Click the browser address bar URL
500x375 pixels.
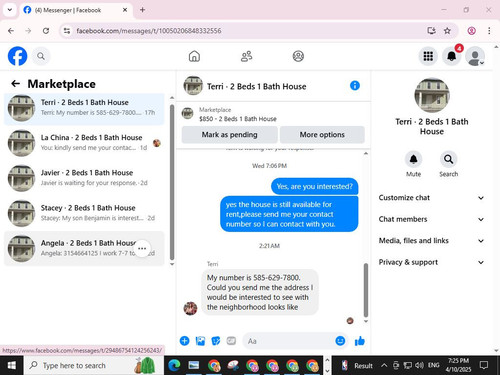pos(149,31)
